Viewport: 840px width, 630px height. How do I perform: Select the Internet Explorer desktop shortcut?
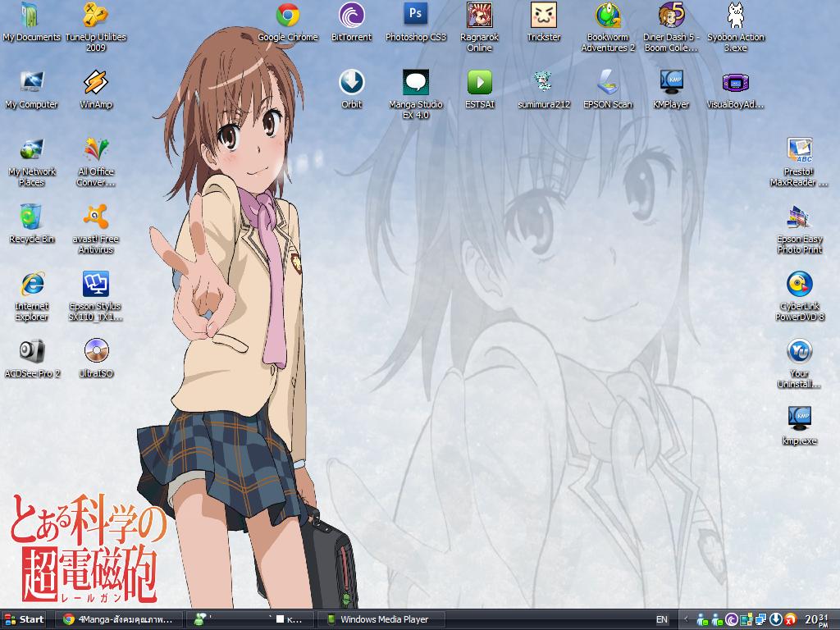click(31, 296)
